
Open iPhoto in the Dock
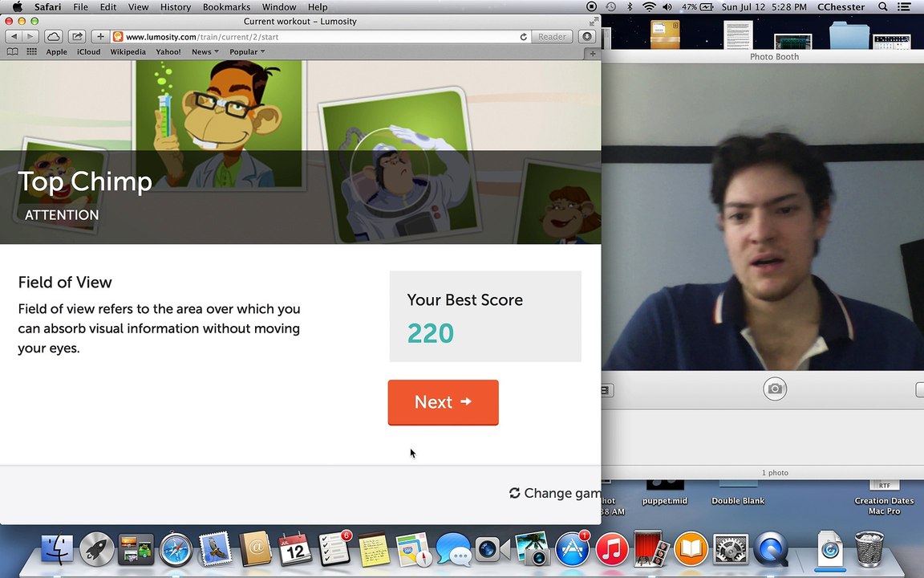532,549
